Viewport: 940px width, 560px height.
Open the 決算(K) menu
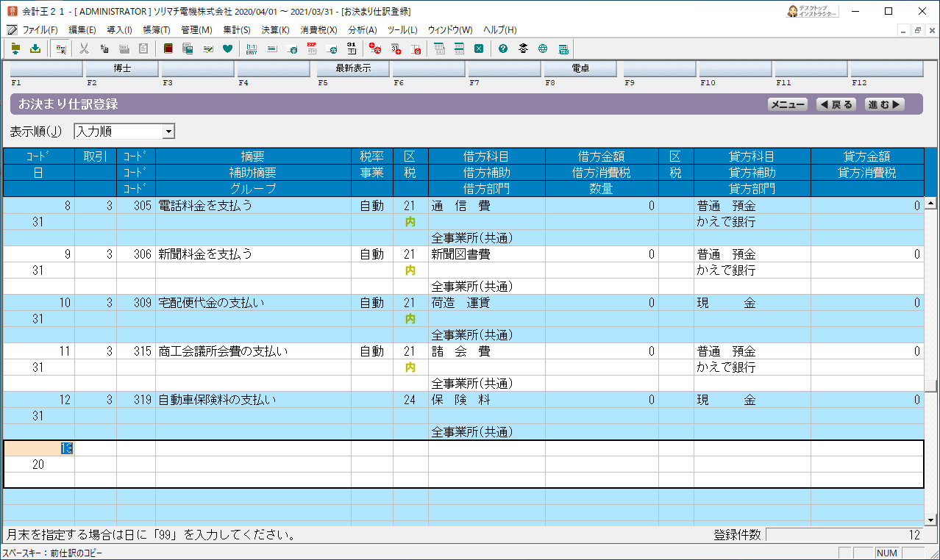(275, 30)
